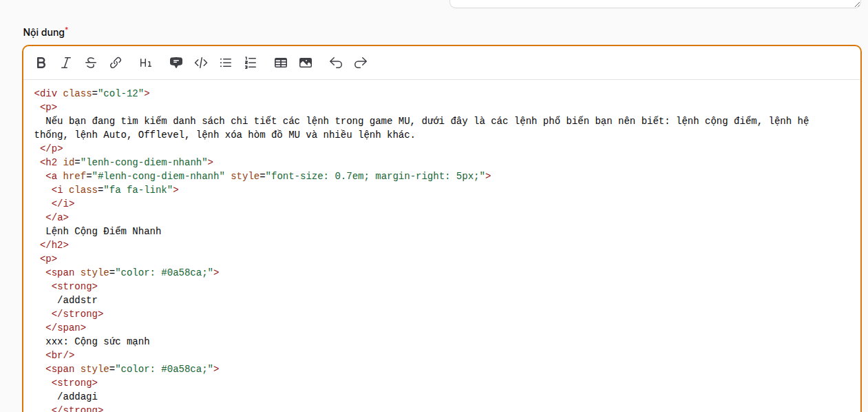Click inside the Nội dung code editor

click(442, 246)
